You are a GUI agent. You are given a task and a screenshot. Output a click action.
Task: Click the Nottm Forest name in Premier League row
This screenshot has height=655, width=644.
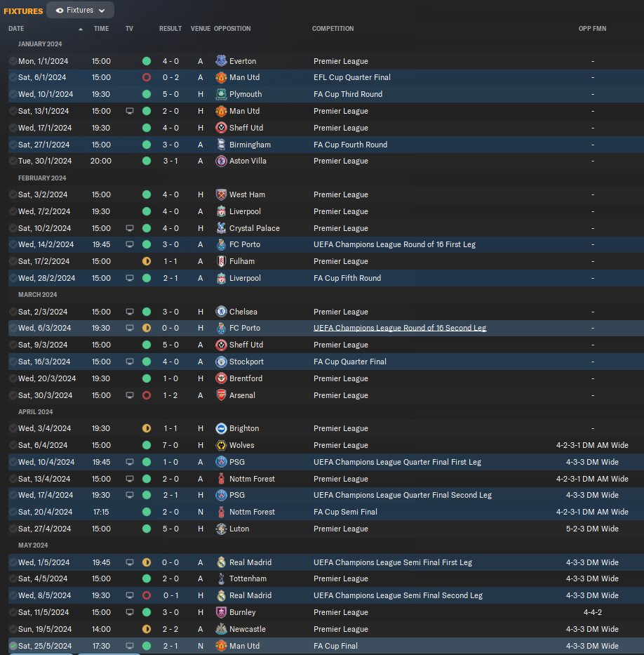pos(252,479)
